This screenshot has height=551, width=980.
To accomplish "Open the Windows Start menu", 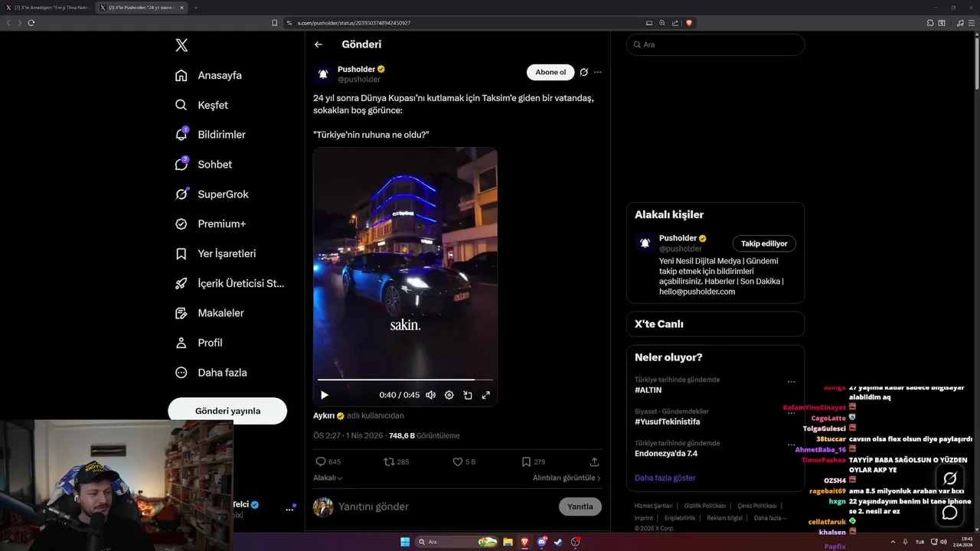I will point(405,542).
